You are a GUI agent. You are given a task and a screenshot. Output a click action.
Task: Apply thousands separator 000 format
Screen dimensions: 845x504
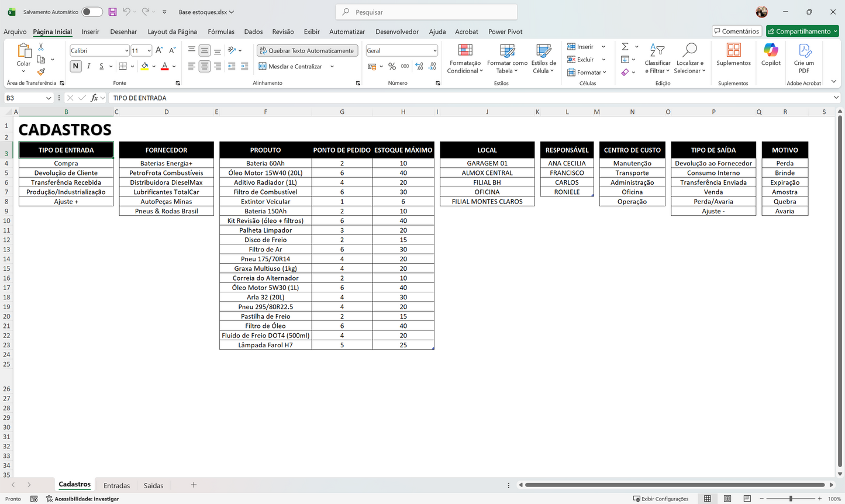tap(405, 67)
